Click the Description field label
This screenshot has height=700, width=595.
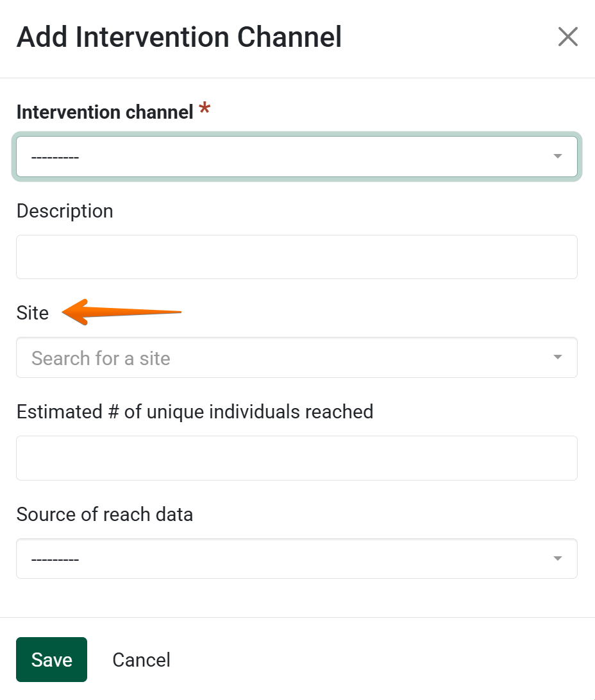point(65,211)
